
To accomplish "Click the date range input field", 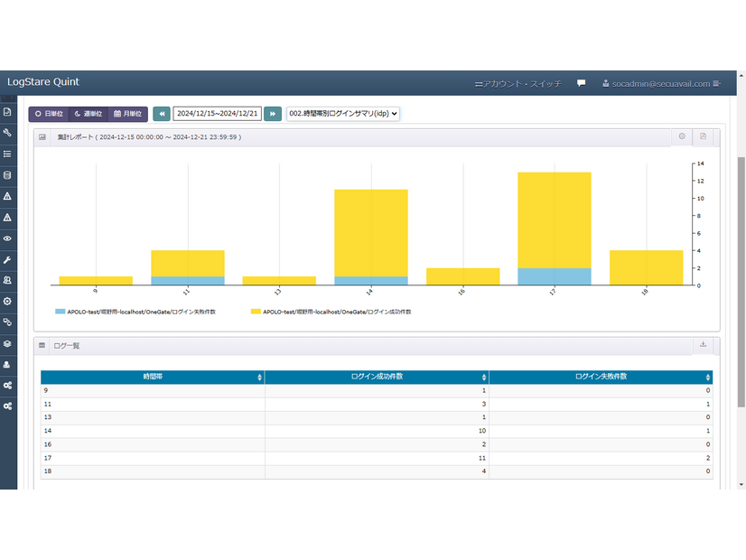I will click(x=217, y=114).
